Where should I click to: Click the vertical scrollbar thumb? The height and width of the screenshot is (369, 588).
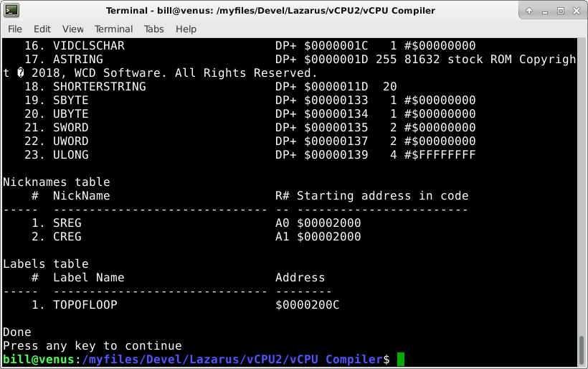(x=582, y=350)
